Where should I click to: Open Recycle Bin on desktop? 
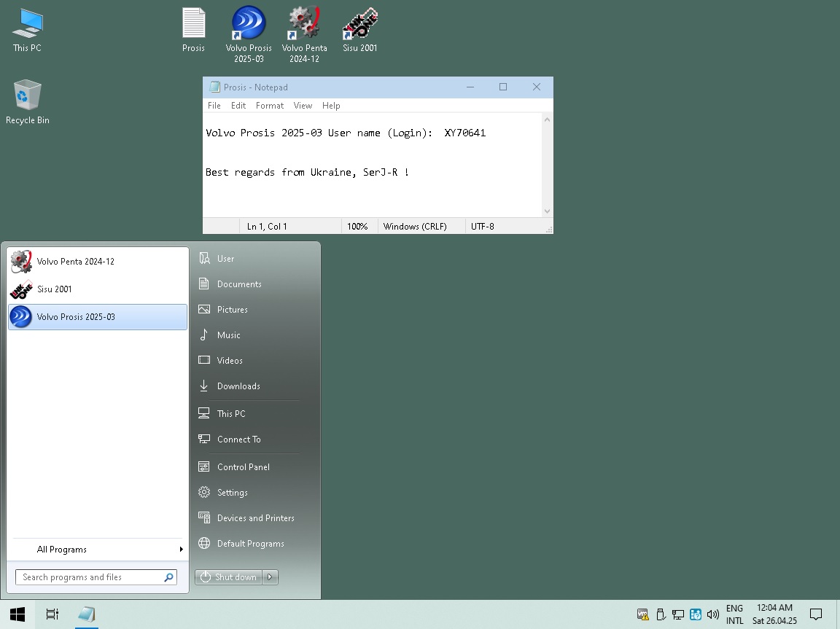[x=27, y=102]
